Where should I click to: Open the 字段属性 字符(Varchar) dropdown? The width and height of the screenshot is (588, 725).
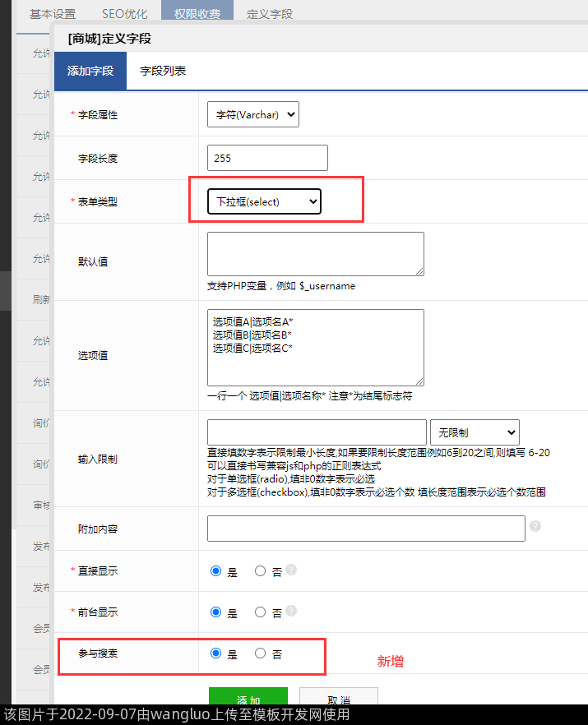click(253, 115)
